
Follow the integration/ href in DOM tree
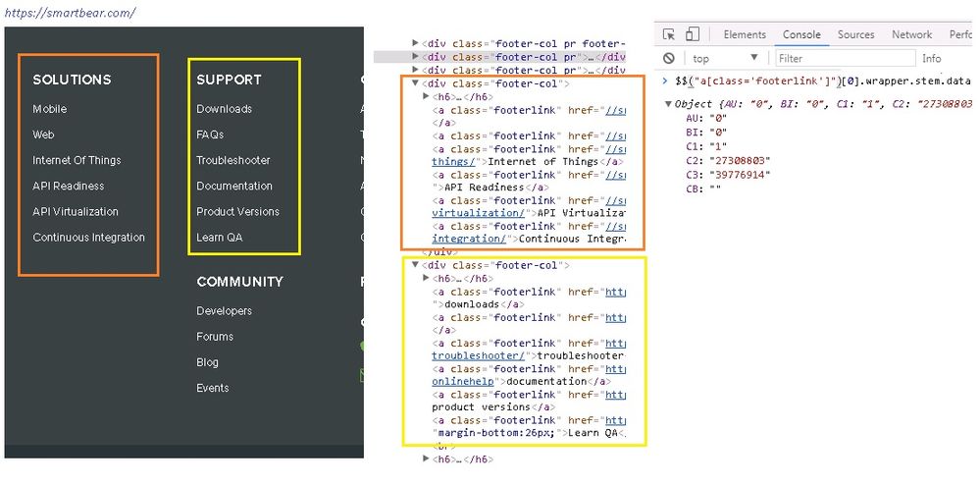(469, 239)
